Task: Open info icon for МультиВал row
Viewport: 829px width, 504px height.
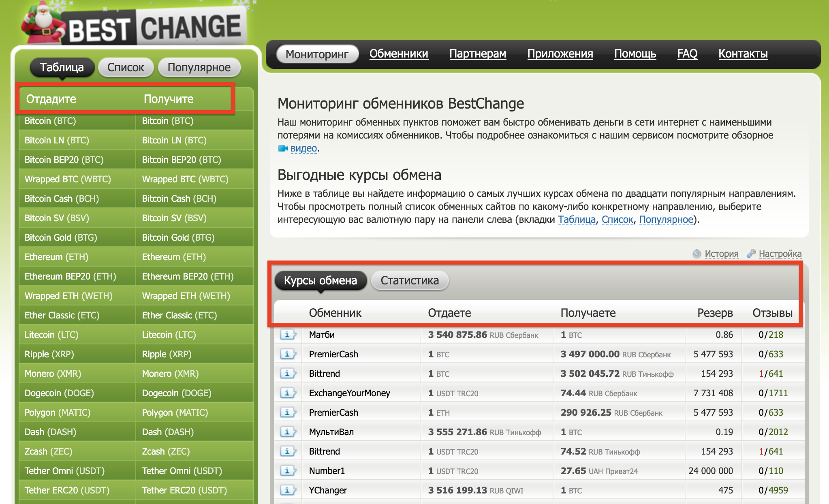Action: (x=288, y=432)
